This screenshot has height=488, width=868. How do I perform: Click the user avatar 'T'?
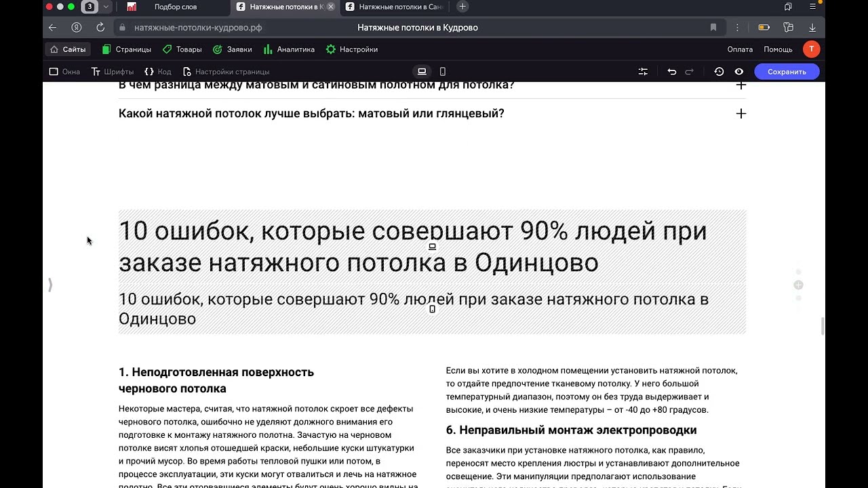click(x=811, y=49)
